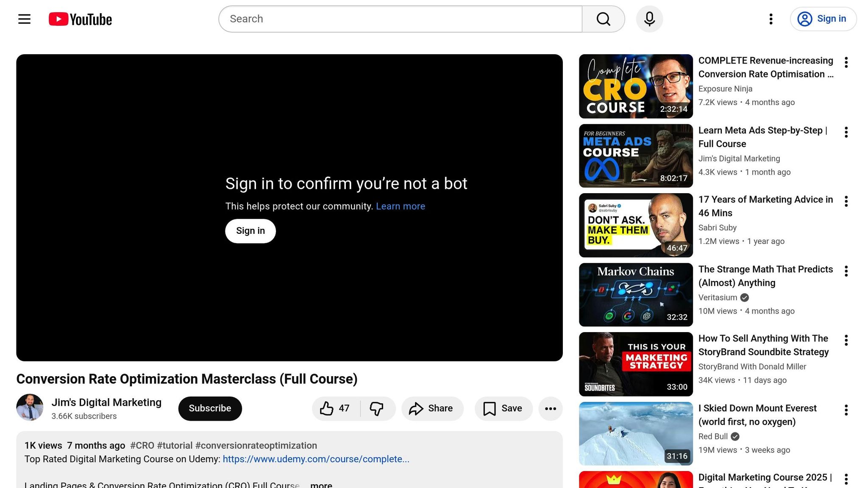Start a voice search with the microphone
This screenshot has width=868, height=488.
[x=649, y=19]
